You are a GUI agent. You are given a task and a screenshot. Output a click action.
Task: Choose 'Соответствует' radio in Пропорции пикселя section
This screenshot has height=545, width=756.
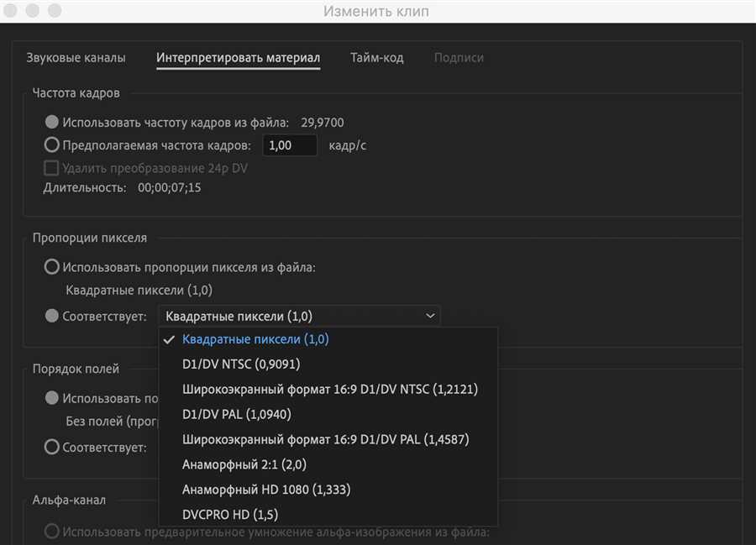click(x=52, y=317)
